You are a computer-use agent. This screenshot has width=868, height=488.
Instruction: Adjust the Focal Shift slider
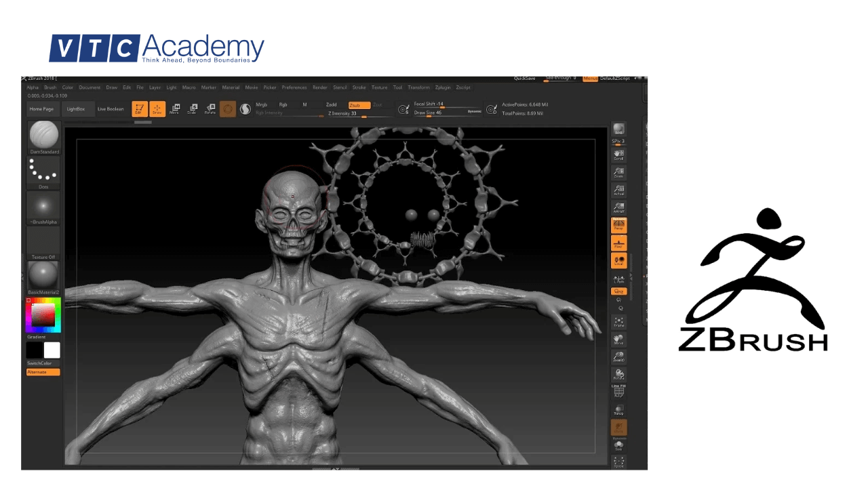pos(448,104)
